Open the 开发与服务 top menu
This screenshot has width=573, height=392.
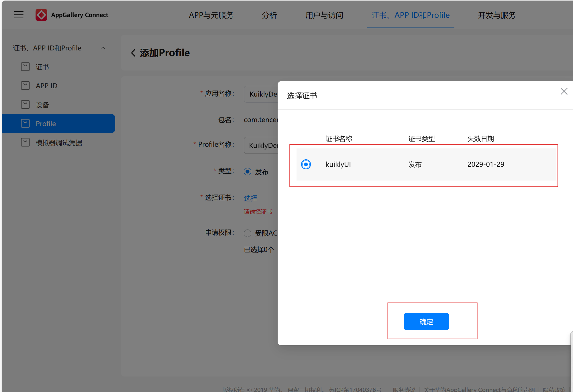tap(497, 15)
